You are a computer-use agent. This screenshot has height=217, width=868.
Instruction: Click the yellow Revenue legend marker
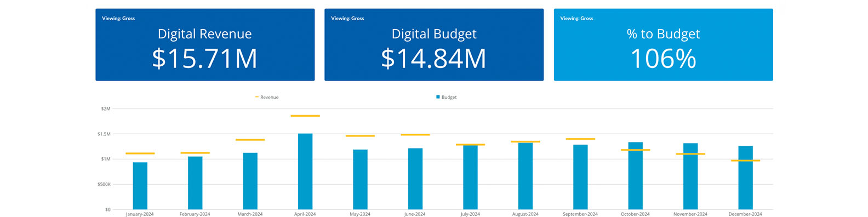pyautogui.click(x=257, y=97)
